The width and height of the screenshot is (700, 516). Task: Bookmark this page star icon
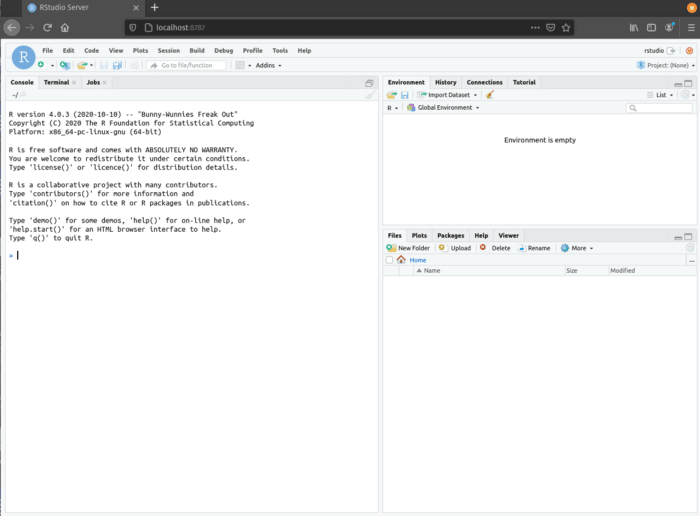[566, 28]
